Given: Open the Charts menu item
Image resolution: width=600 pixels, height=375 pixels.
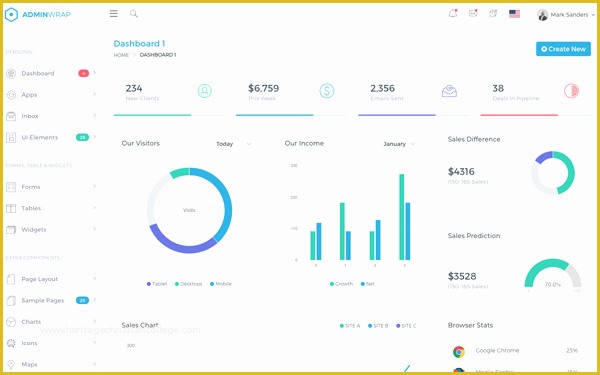Looking at the screenshot, I should pyautogui.click(x=51, y=322).
